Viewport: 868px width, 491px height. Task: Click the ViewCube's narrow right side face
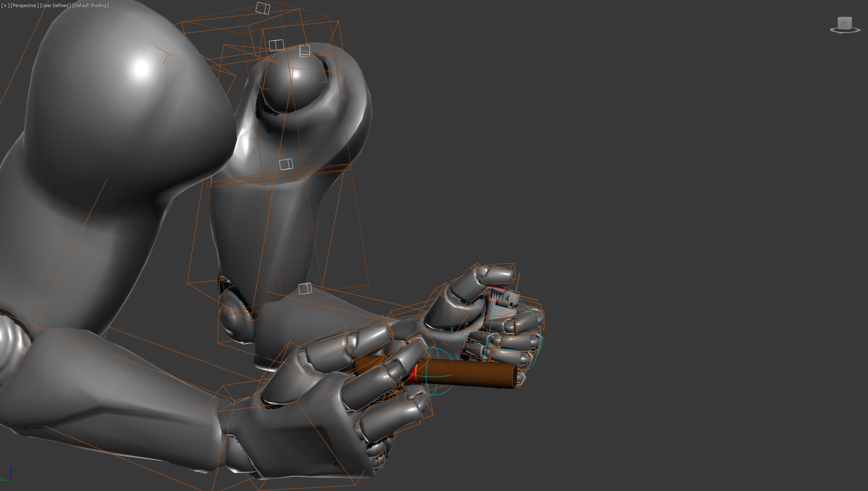(x=850, y=23)
